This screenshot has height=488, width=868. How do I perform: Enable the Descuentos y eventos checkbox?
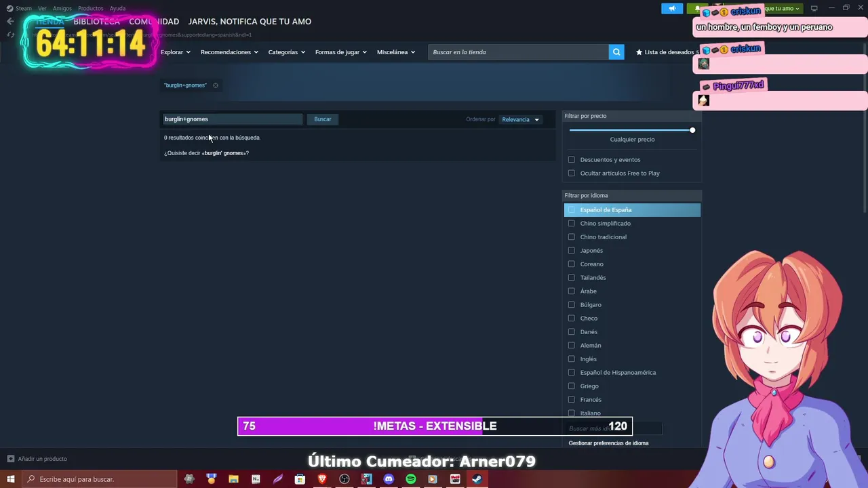pyautogui.click(x=572, y=160)
